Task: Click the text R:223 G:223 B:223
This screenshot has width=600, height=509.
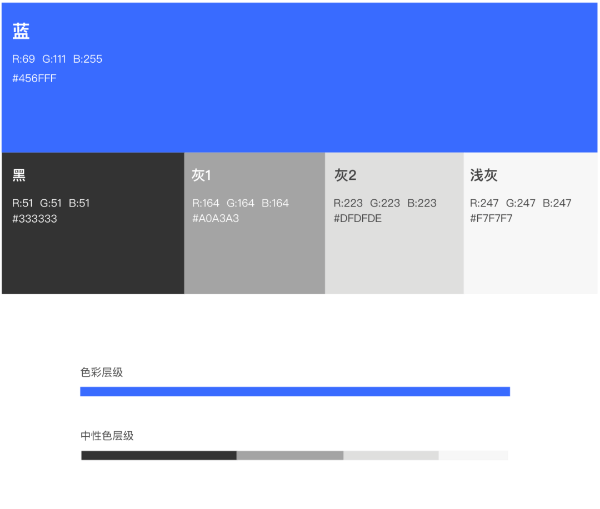Action: coord(385,203)
